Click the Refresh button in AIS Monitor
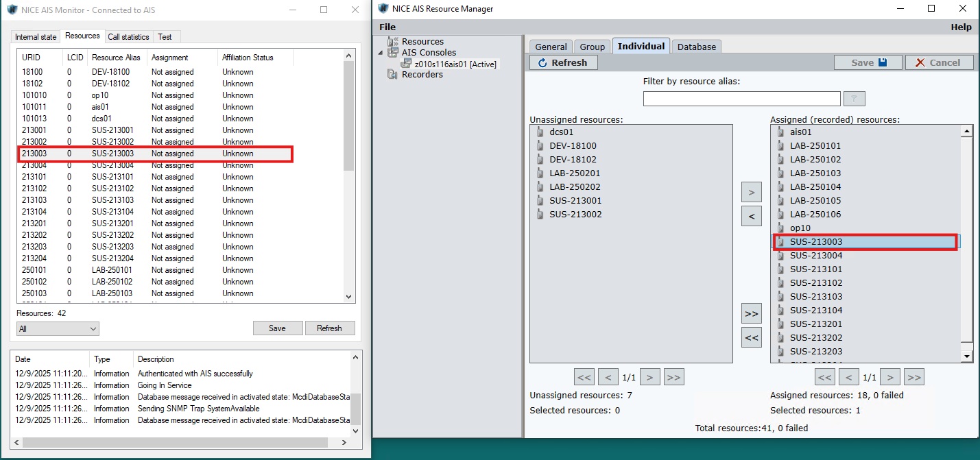Image resolution: width=980 pixels, height=460 pixels. click(329, 328)
